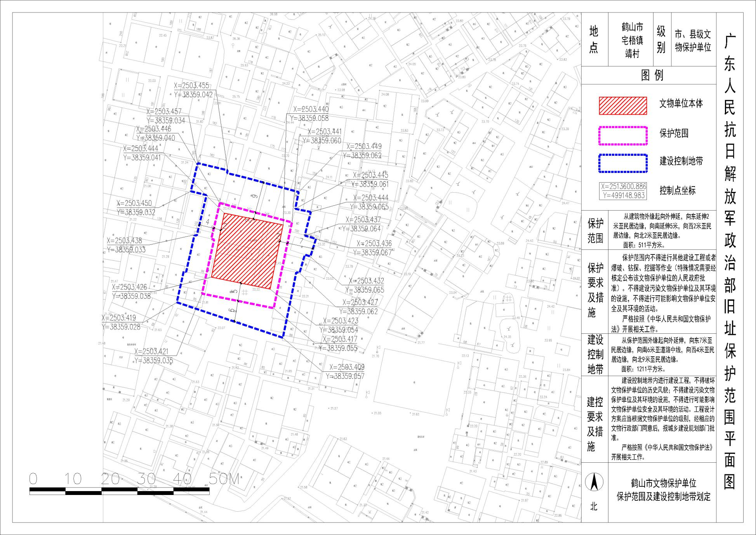Click the 鹤山市宅梧镇靖村 location text
This screenshot has height=535, width=756.
(x=632, y=40)
